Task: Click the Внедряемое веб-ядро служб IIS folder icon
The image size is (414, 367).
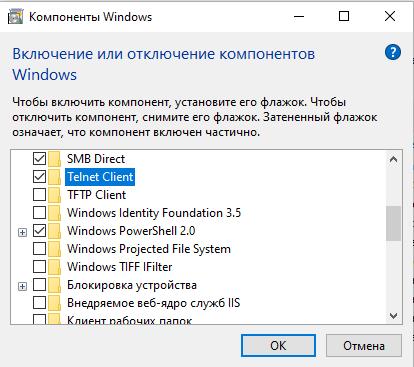Action: (54, 303)
